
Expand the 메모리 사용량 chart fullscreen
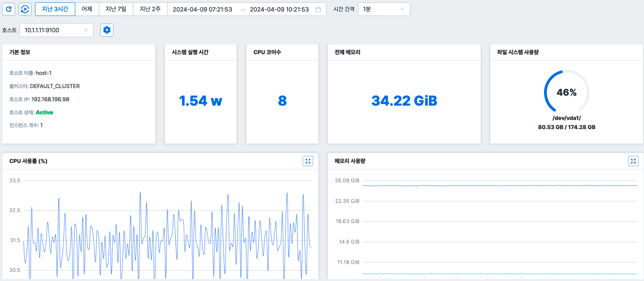point(633,161)
